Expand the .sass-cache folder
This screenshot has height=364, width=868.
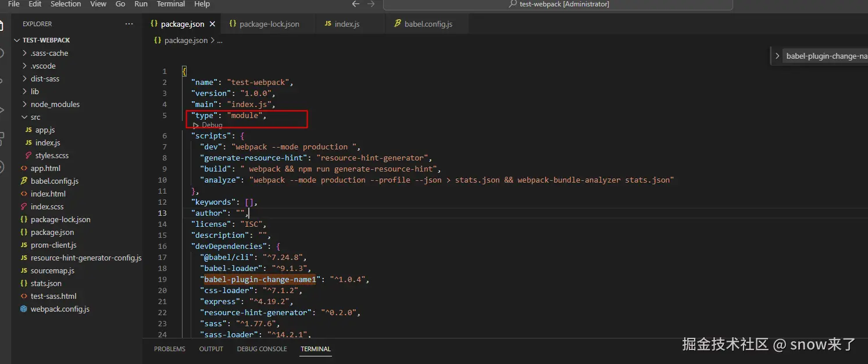pyautogui.click(x=78, y=53)
